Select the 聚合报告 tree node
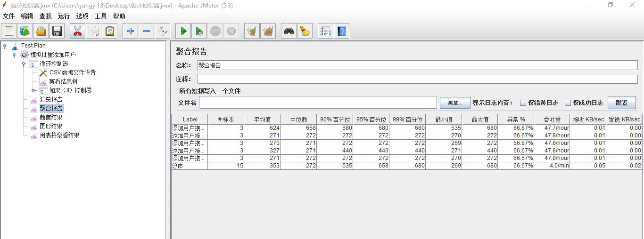 pos(51,108)
